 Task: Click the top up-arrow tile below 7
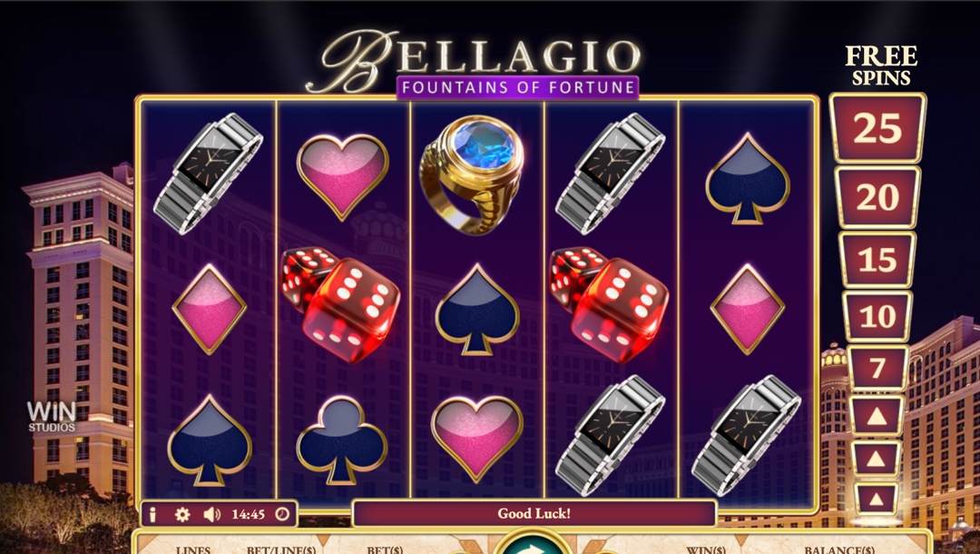coord(877,416)
